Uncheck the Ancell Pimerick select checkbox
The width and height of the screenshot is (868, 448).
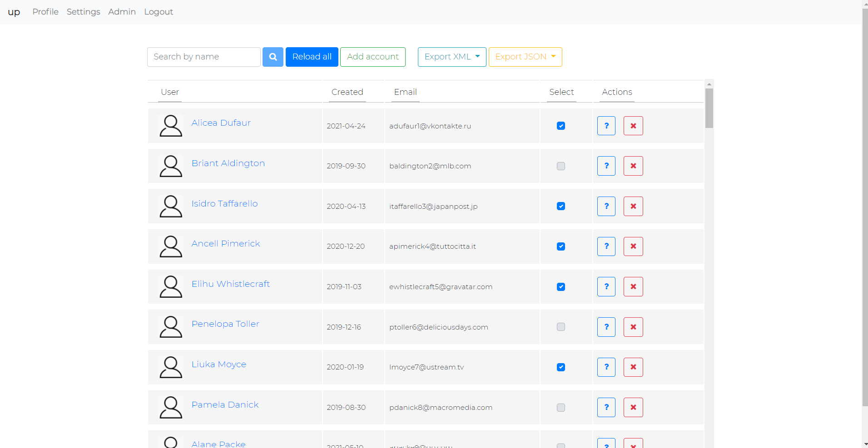pyautogui.click(x=561, y=246)
